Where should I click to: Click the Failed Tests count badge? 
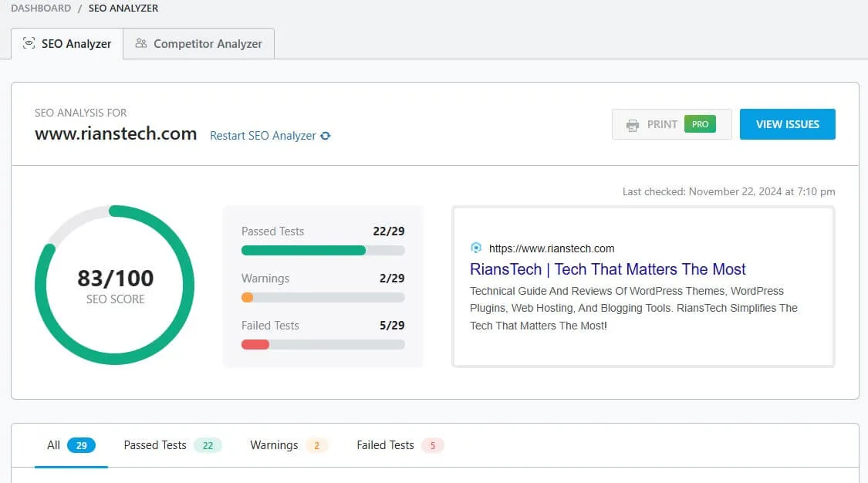[x=432, y=445]
